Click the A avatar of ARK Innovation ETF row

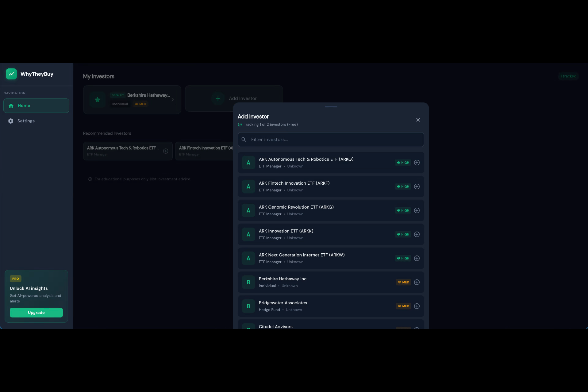(x=248, y=234)
